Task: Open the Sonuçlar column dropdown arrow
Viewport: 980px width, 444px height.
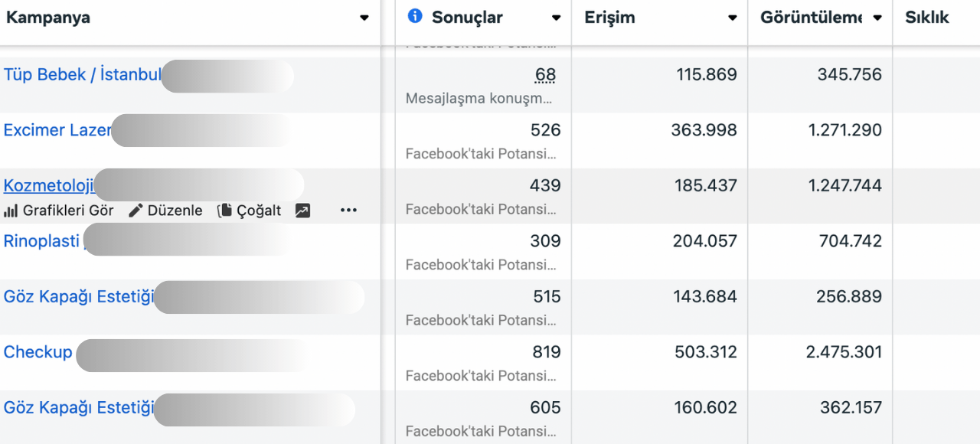Action: coord(556,18)
